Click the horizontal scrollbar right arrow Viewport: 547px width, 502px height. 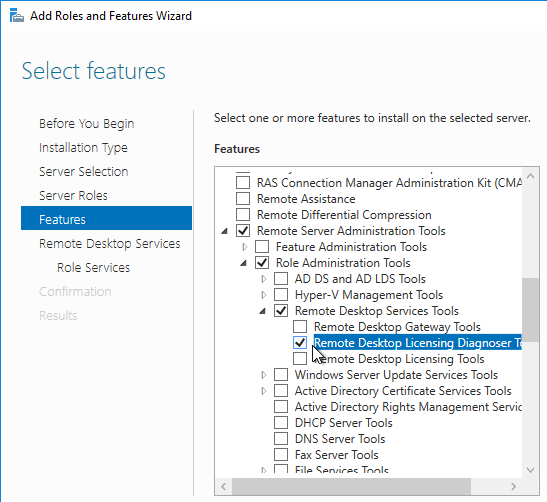[x=513, y=486]
